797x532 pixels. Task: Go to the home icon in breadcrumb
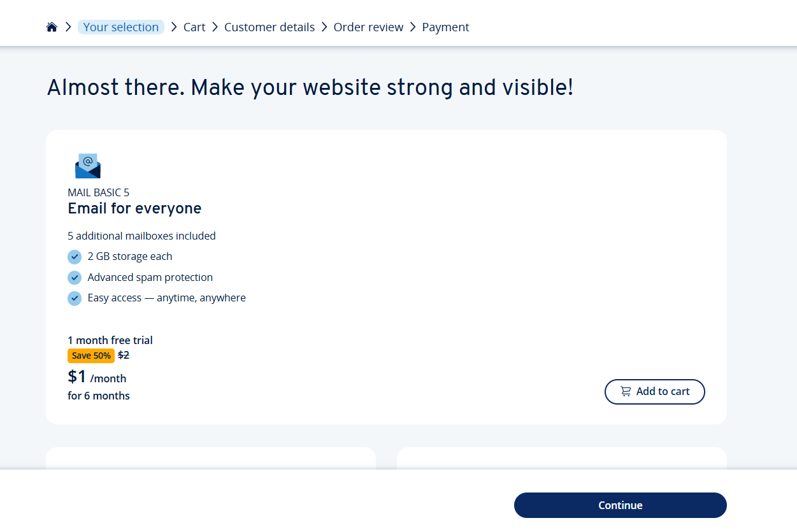(52, 27)
